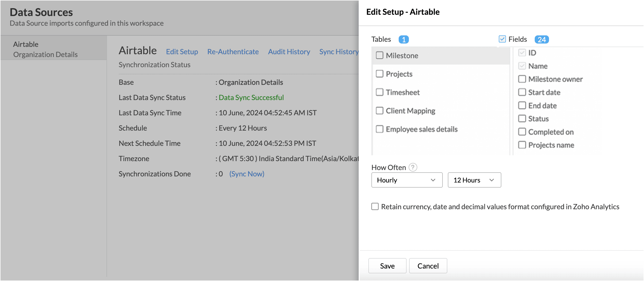Click the Save button
644x281 pixels.
point(387,266)
